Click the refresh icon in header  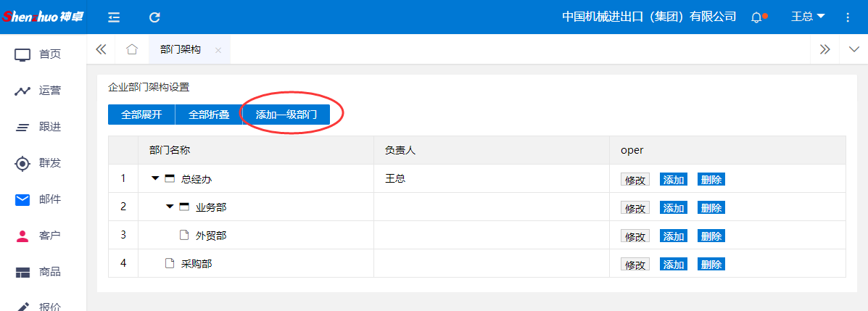click(x=154, y=17)
